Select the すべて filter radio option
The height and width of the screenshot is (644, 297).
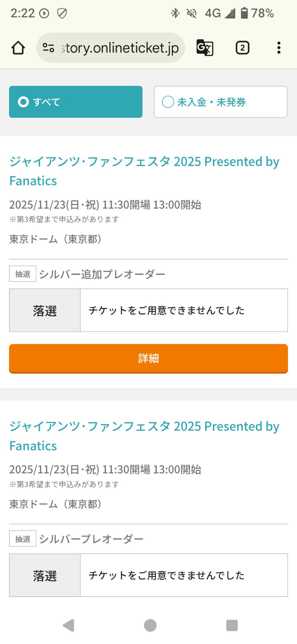[76, 102]
